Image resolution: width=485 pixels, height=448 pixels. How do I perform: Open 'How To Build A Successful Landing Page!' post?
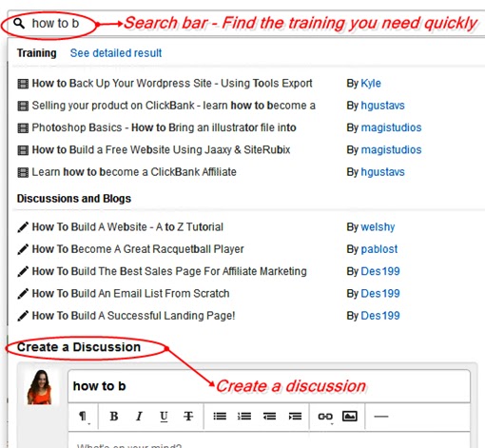[x=133, y=316]
